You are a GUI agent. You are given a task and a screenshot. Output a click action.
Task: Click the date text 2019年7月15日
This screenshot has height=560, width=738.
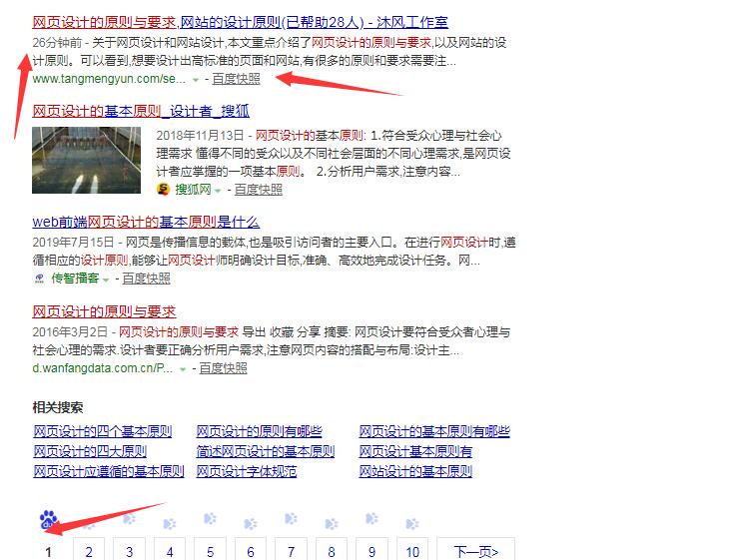[74, 243]
